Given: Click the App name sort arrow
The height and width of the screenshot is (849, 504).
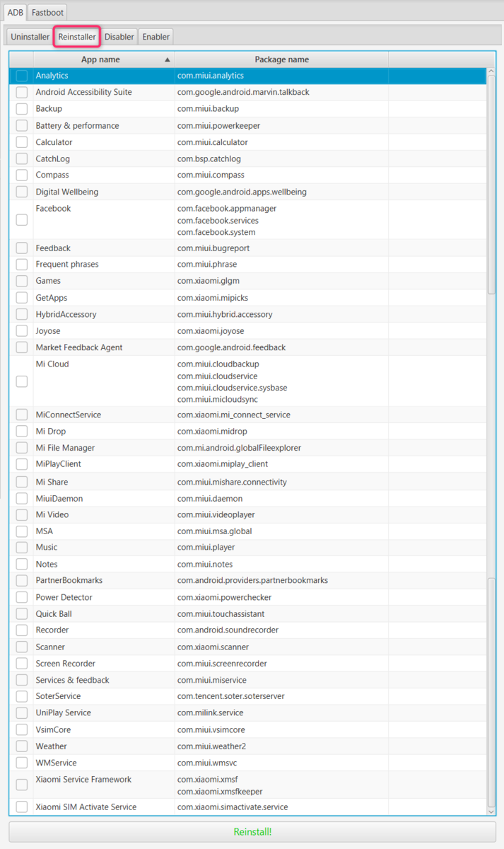Looking at the screenshot, I should (168, 60).
